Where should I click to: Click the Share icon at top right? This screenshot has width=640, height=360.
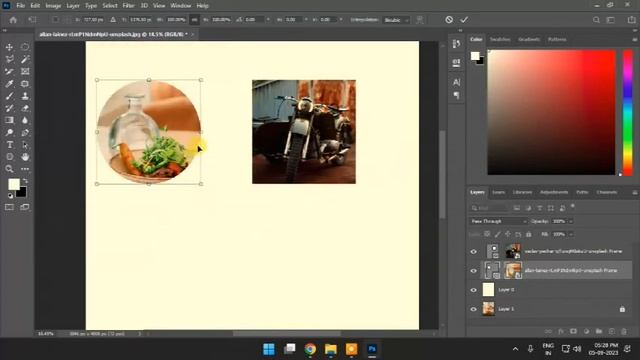(x=631, y=20)
